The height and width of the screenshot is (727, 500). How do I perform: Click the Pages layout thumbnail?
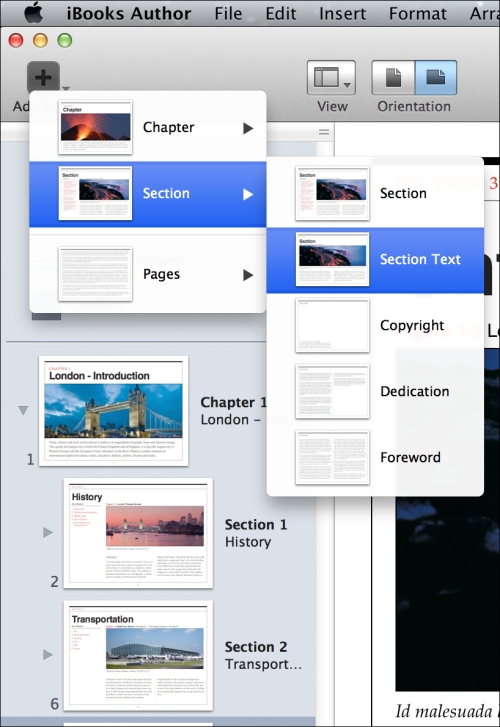96,274
